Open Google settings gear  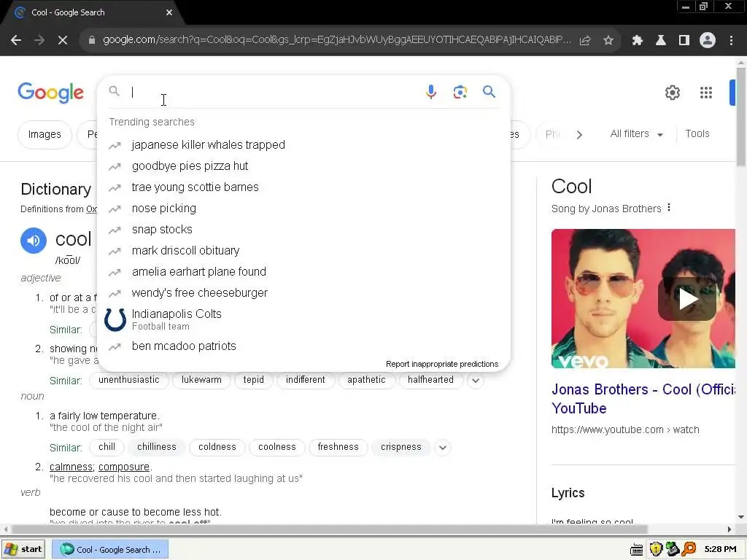tap(672, 93)
